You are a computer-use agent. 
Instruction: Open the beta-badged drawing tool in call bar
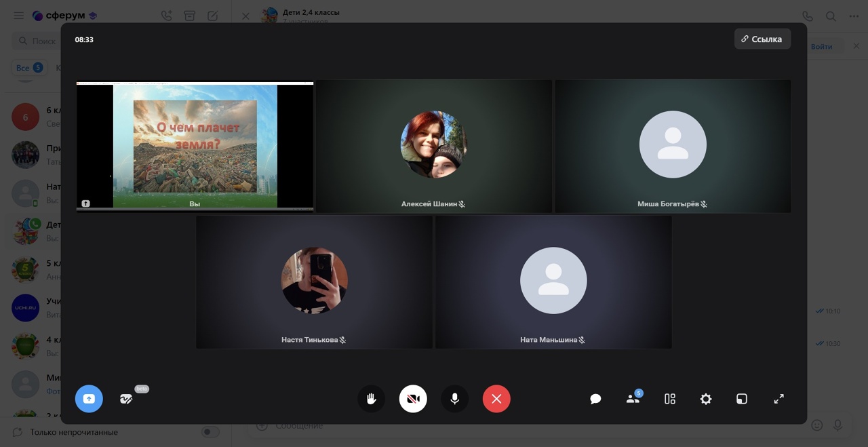pos(126,399)
